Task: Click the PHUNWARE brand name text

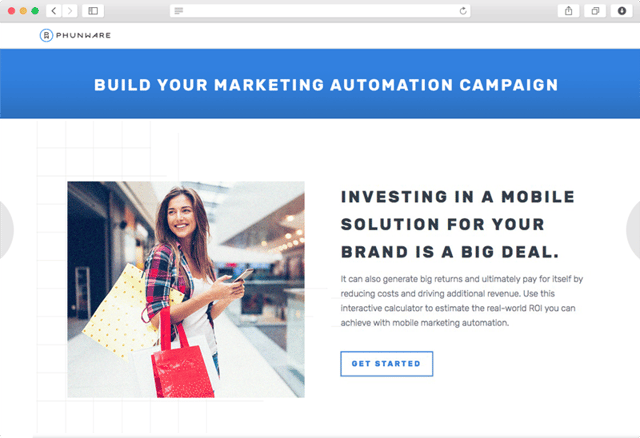Action: pyautogui.click(x=83, y=36)
